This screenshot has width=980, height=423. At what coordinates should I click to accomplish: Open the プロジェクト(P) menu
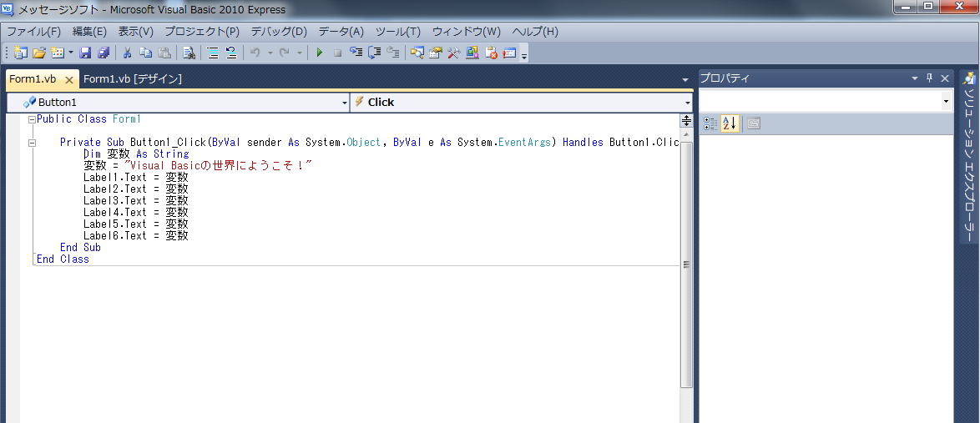(202, 31)
